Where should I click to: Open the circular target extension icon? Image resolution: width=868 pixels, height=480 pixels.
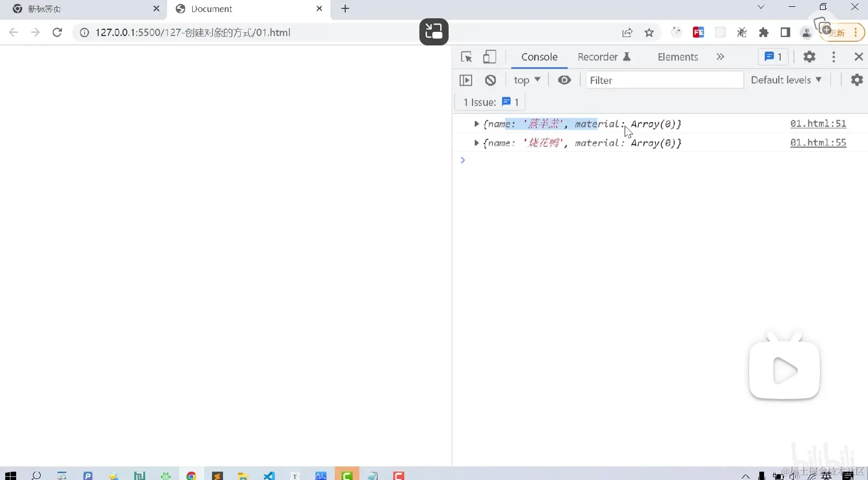tap(677, 32)
